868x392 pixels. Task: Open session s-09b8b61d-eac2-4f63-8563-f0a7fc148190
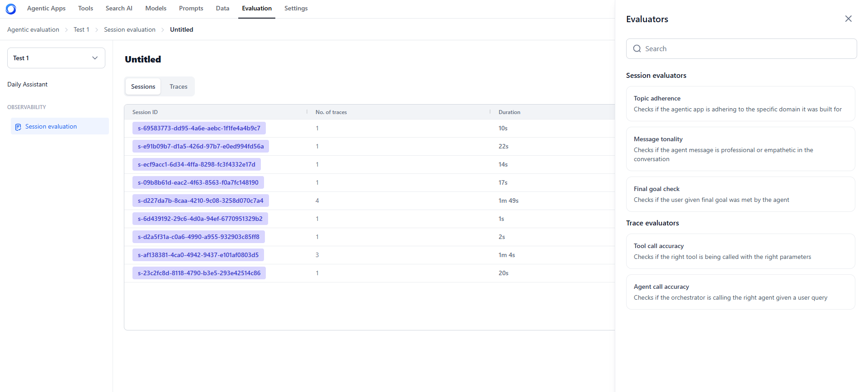198,182
